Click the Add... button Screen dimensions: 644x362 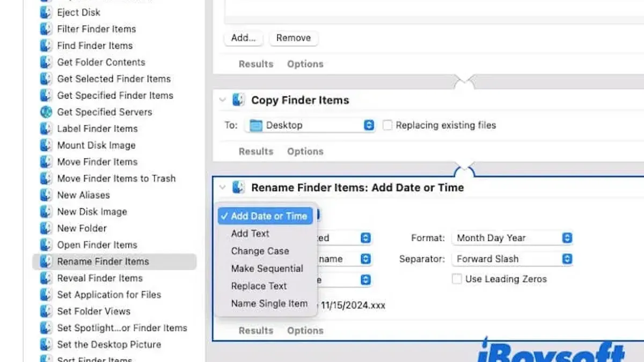pyautogui.click(x=244, y=38)
